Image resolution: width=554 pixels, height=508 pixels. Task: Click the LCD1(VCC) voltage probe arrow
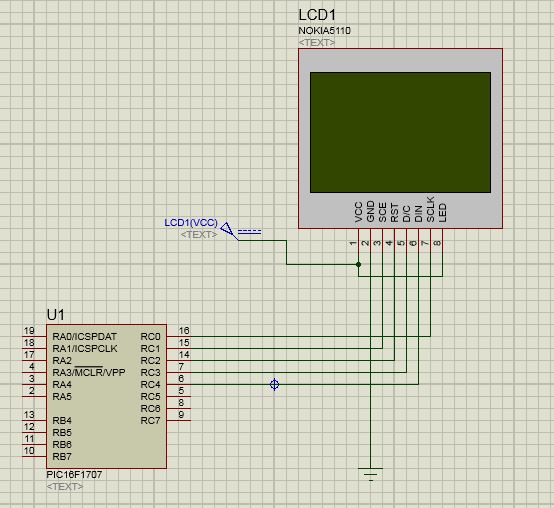229,231
